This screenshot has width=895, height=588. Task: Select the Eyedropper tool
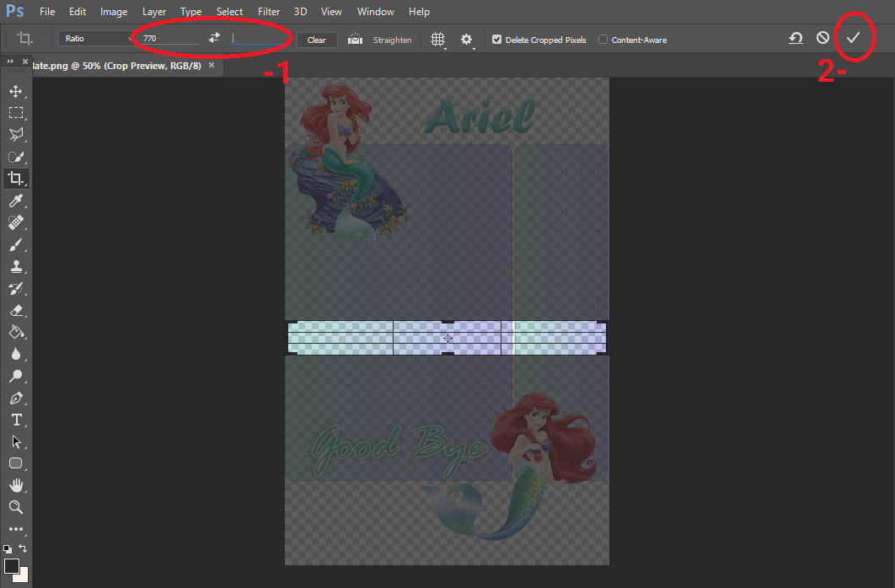point(16,200)
